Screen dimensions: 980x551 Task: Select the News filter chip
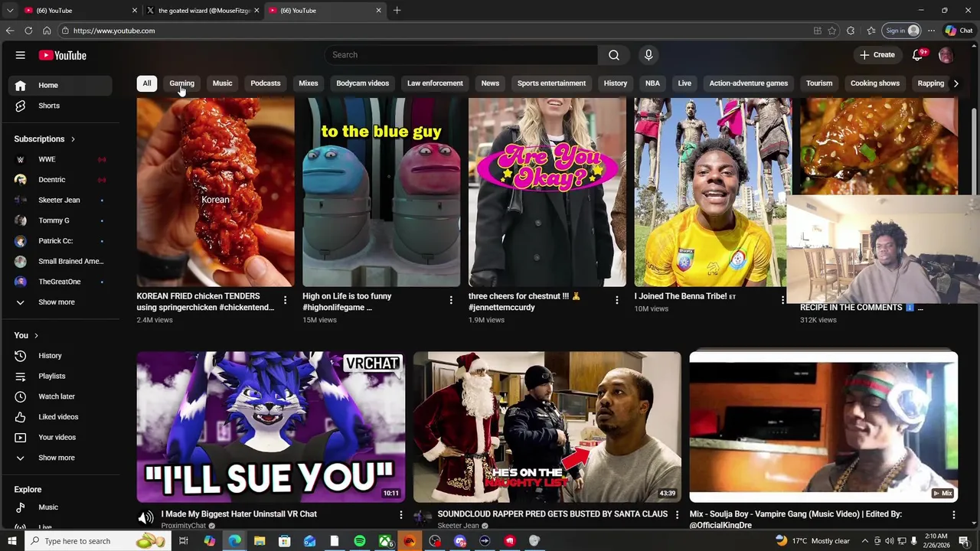point(490,83)
